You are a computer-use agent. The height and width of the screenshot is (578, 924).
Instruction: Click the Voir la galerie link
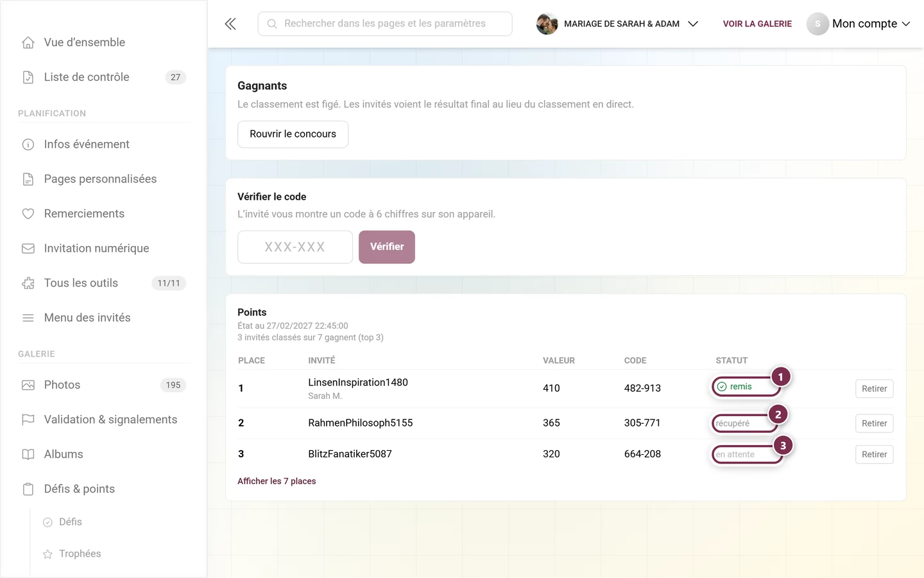[757, 24]
